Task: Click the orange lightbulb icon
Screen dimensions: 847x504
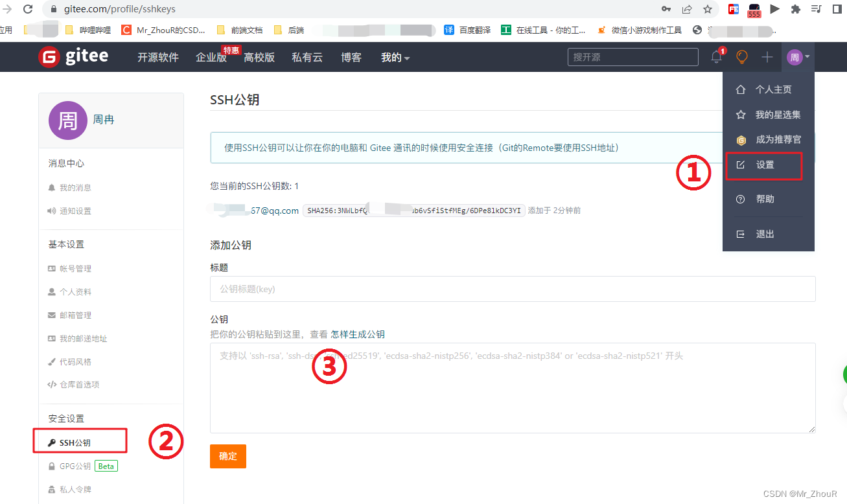Action: (742, 57)
